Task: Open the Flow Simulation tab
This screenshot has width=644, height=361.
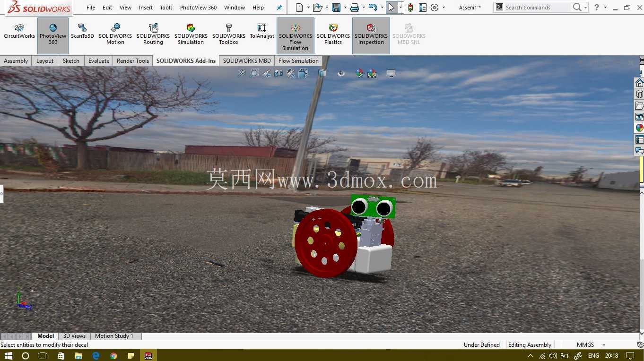Action: click(x=298, y=61)
